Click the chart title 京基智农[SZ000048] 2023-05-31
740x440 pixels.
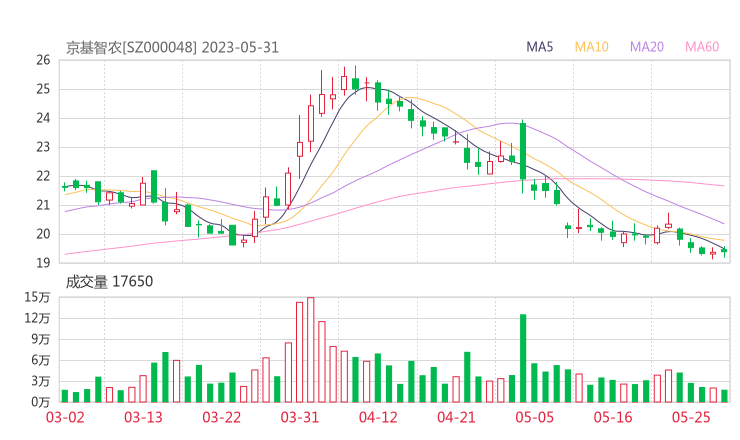pyautogui.click(x=172, y=48)
